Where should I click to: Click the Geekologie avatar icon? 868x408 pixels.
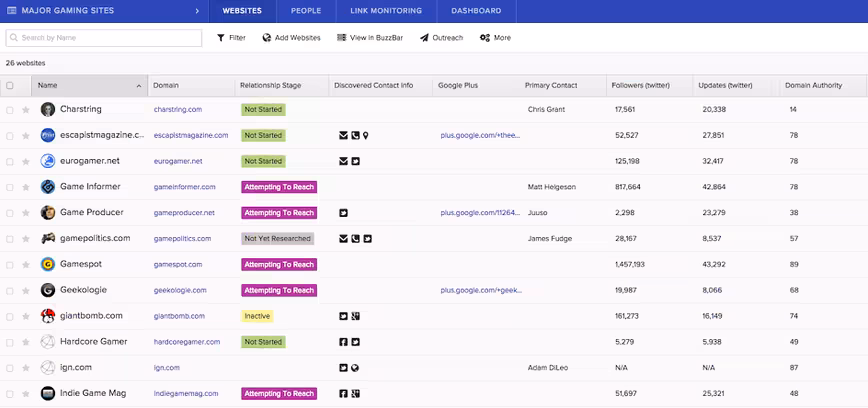pos(48,290)
